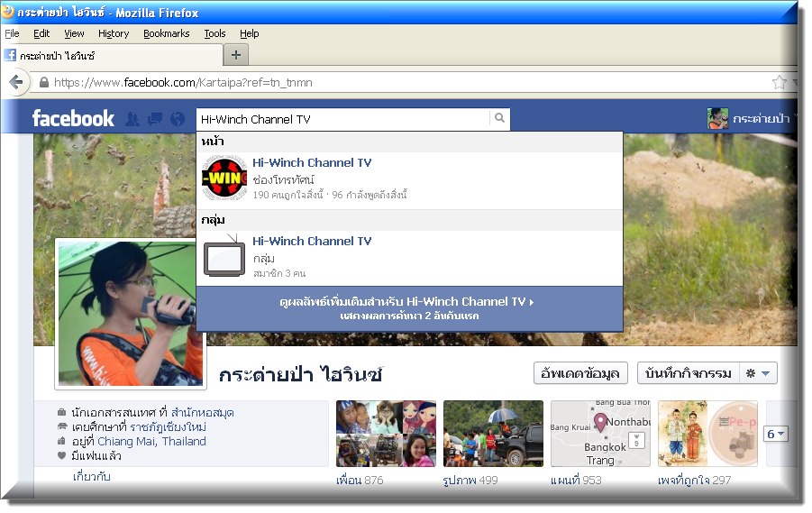
Task: Click the Facebook logo
Action: pos(73,119)
